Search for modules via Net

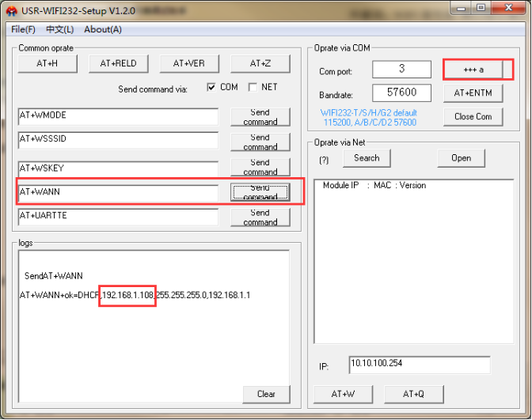click(x=367, y=157)
